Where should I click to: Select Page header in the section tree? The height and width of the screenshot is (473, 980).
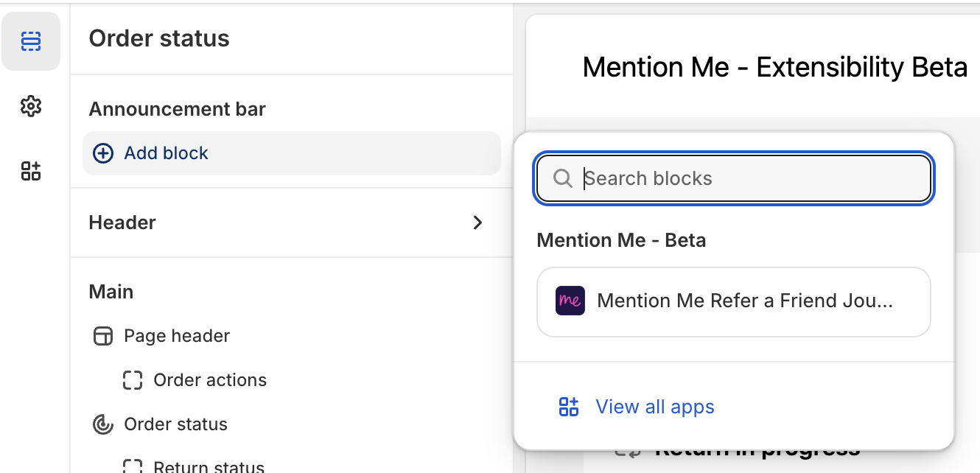click(177, 336)
